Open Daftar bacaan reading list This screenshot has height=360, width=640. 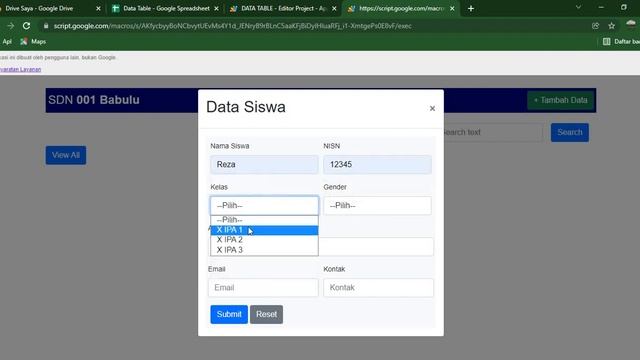(x=621, y=42)
